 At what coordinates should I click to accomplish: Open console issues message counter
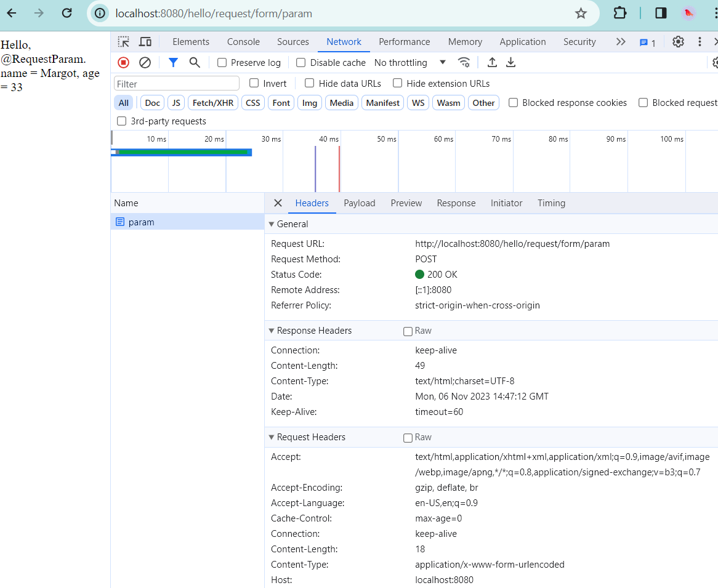coord(647,42)
